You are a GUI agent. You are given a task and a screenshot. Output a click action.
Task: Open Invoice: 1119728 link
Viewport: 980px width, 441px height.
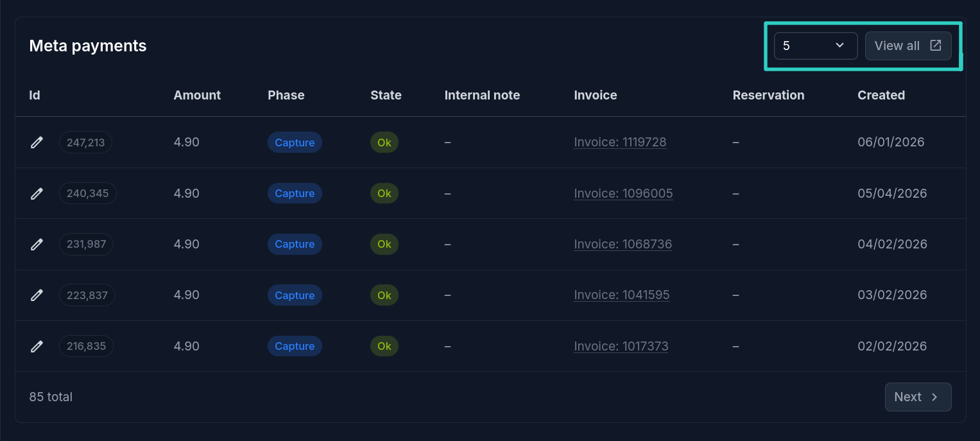coord(620,143)
